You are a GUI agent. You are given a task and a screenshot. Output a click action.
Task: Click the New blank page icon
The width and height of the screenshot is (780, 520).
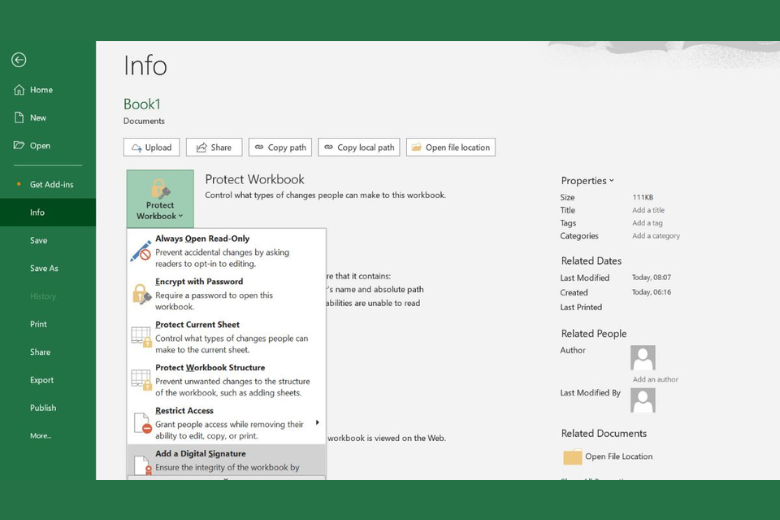pos(19,117)
